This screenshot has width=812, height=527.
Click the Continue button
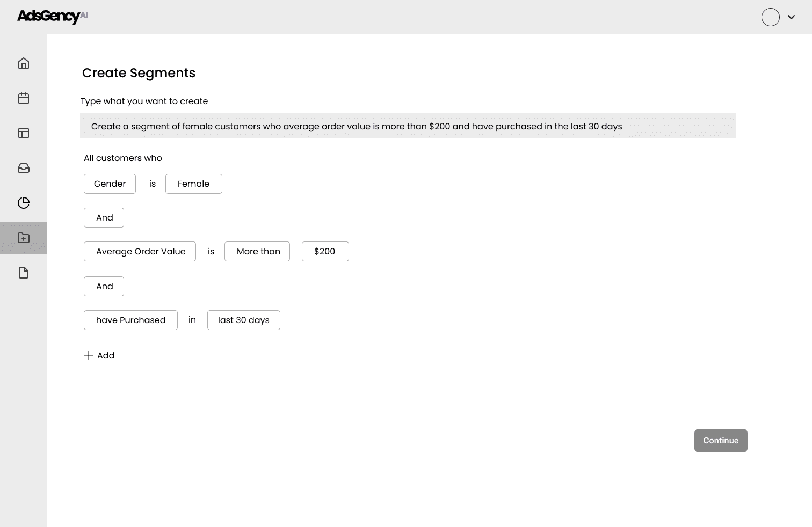(721, 441)
